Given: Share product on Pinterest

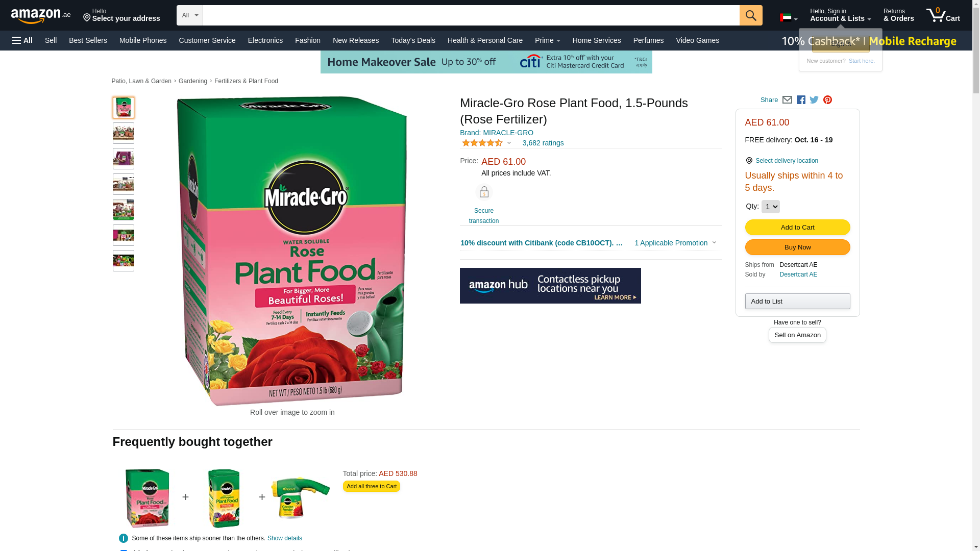Looking at the screenshot, I should (x=827, y=100).
